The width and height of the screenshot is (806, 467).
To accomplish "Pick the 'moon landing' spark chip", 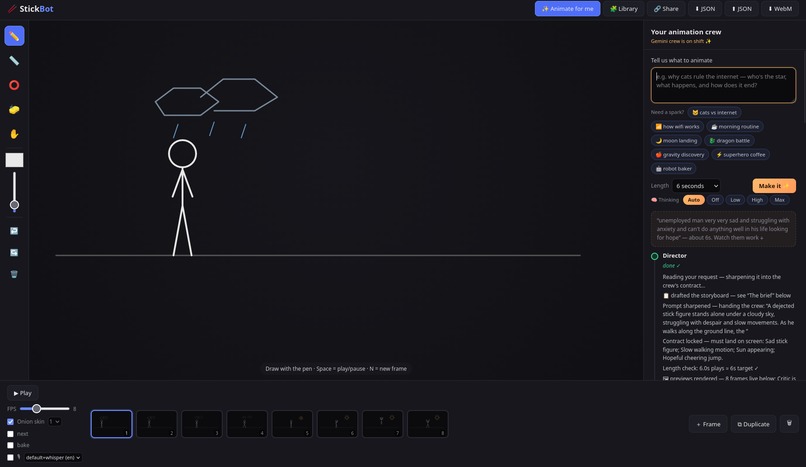I will point(676,140).
